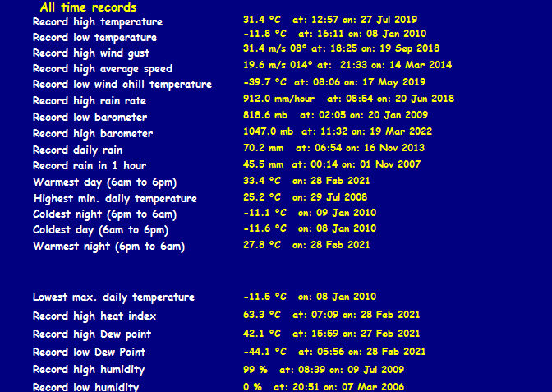Select the 'Record high temperature' label
The height and width of the screenshot is (392, 552).
pyautogui.click(x=98, y=22)
